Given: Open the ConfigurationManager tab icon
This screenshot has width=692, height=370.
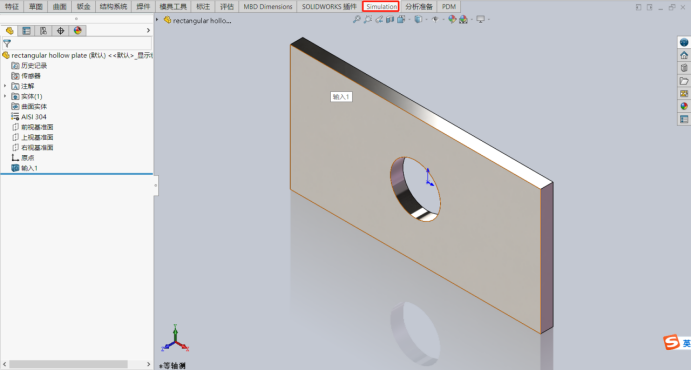Looking at the screenshot, I should coord(43,30).
